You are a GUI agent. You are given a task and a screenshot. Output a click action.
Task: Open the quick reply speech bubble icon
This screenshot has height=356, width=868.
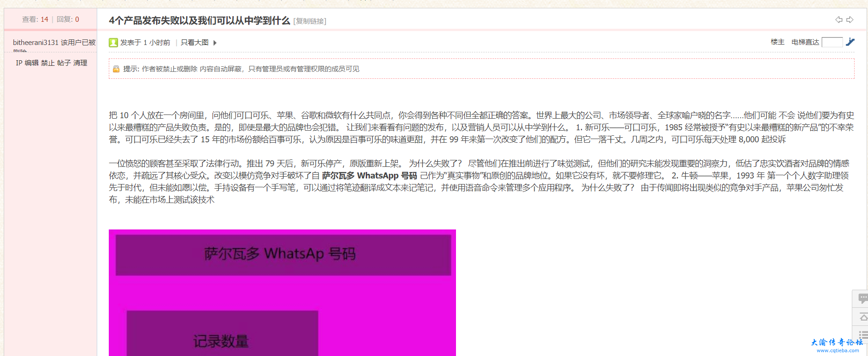[x=862, y=299]
